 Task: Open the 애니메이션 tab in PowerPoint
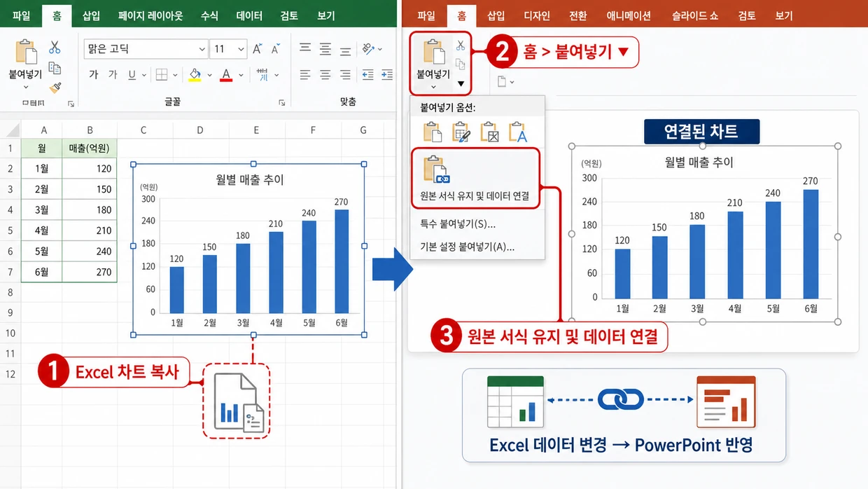[629, 15]
